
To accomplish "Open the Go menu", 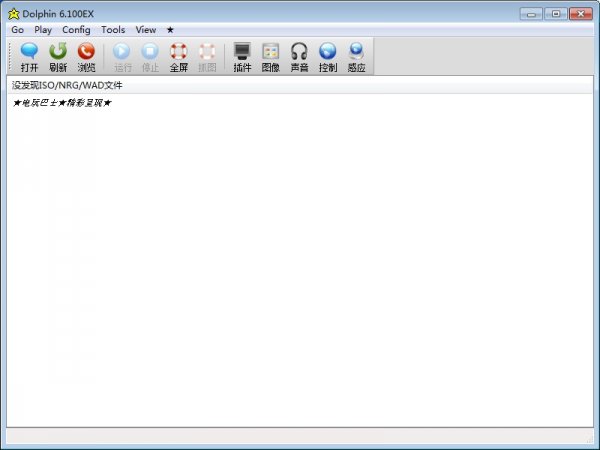I will point(18,30).
